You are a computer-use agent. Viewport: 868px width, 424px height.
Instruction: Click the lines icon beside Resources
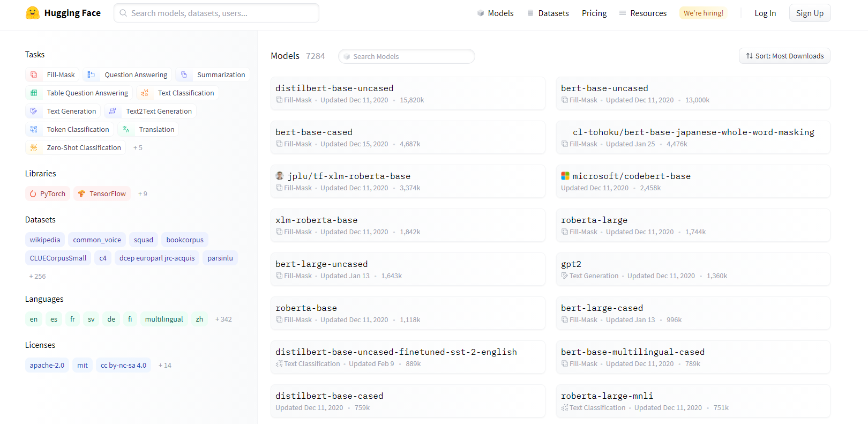click(623, 13)
